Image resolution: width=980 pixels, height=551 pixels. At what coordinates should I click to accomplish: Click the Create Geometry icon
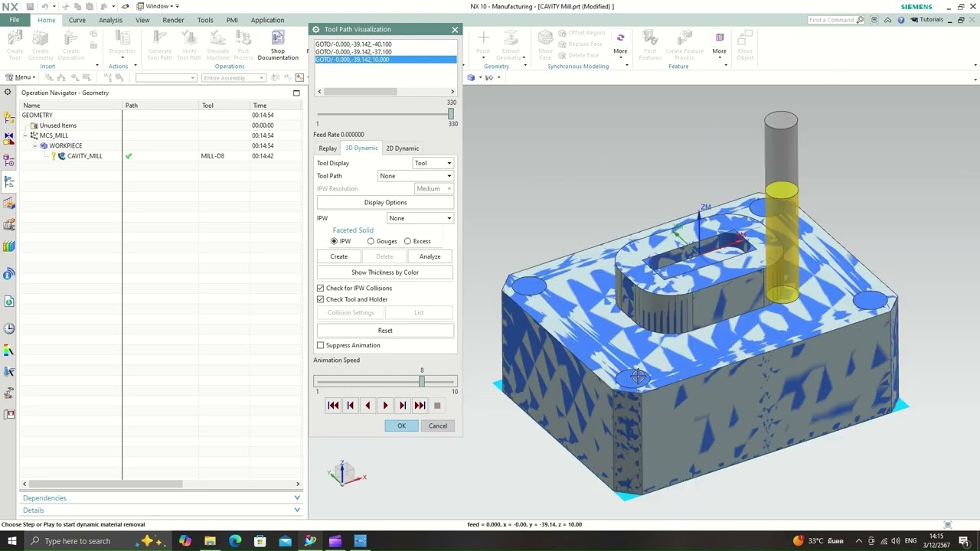[41, 37]
